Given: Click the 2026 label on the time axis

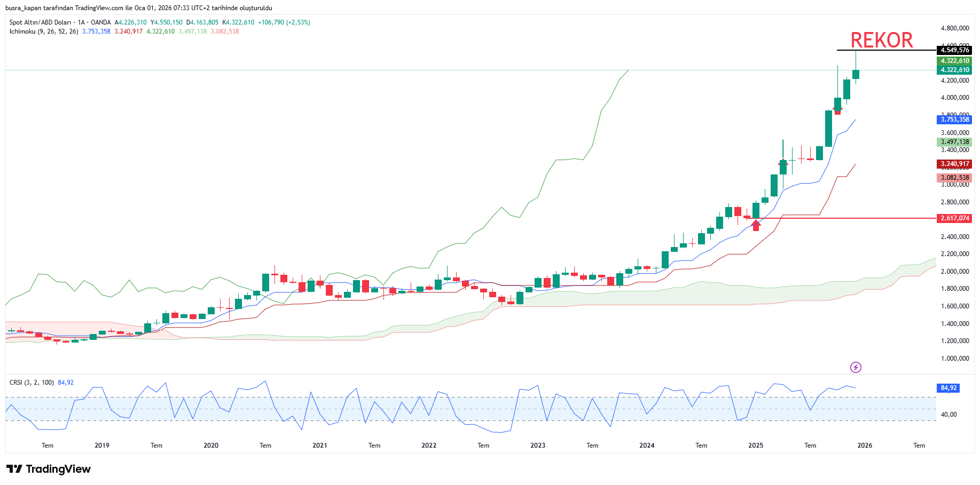Looking at the screenshot, I should point(865,446).
